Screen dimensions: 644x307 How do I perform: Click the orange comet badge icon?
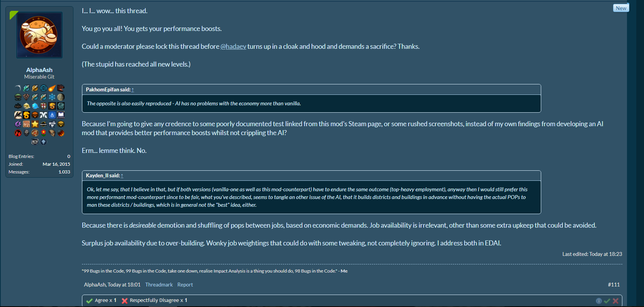point(52,88)
